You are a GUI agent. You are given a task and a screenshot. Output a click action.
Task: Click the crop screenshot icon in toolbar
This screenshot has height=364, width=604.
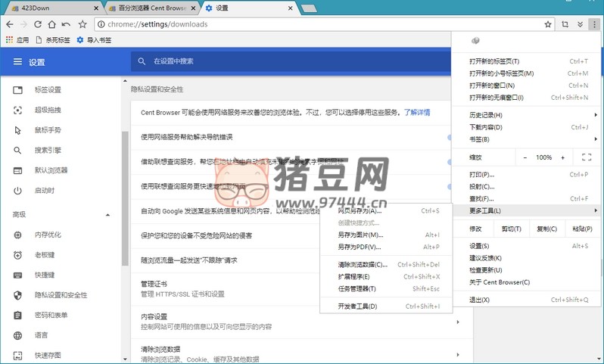click(x=565, y=24)
